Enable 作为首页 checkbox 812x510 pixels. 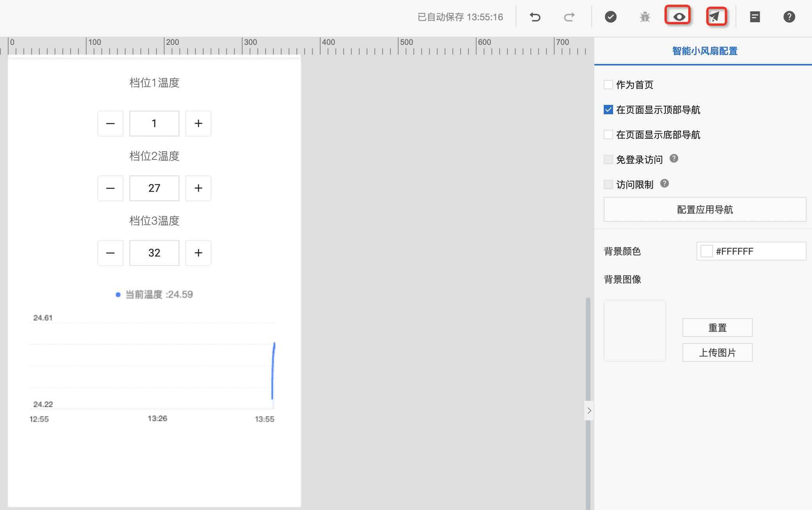point(608,85)
